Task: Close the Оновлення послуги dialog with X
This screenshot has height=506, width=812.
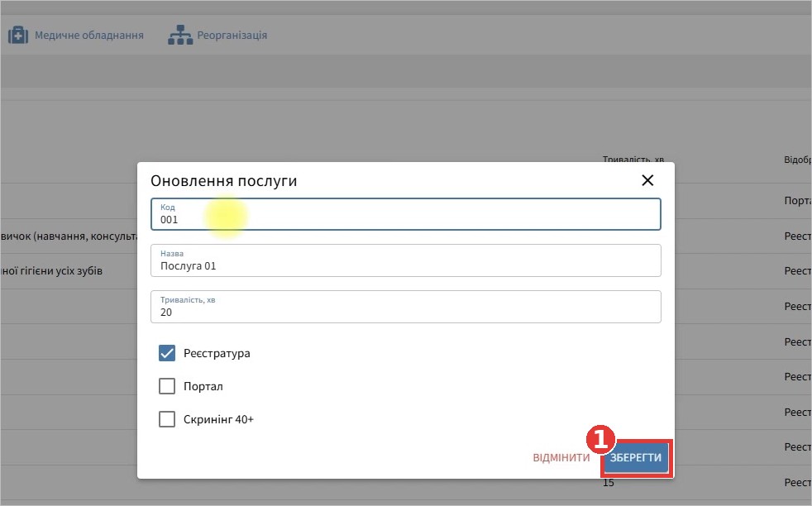Action: pyautogui.click(x=647, y=180)
